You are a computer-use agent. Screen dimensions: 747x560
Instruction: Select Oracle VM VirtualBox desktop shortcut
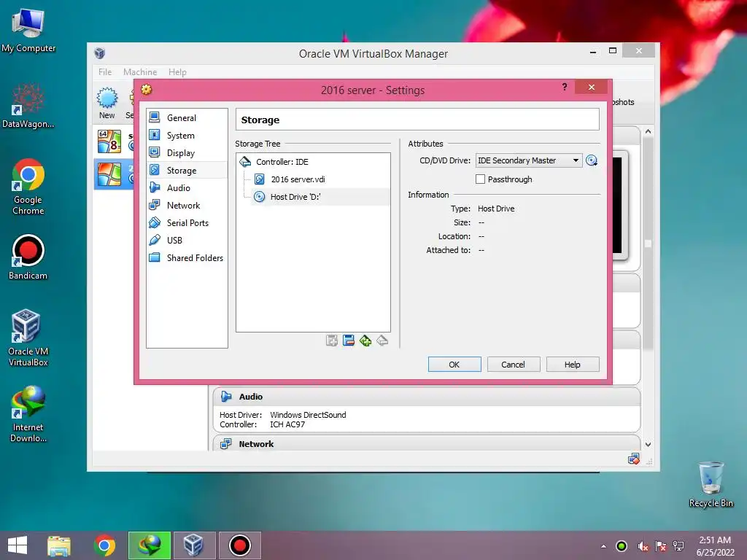point(28,338)
